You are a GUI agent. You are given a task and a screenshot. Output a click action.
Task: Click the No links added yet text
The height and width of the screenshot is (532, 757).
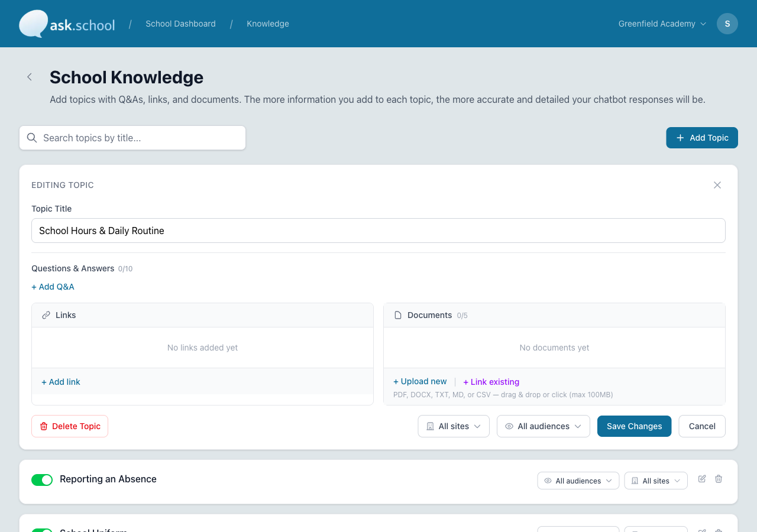pos(202,348)
